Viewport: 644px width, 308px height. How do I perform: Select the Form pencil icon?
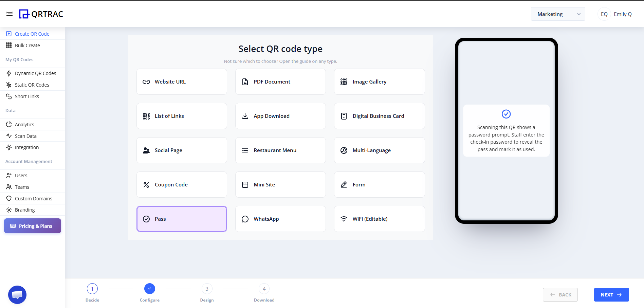pos(344,185)
